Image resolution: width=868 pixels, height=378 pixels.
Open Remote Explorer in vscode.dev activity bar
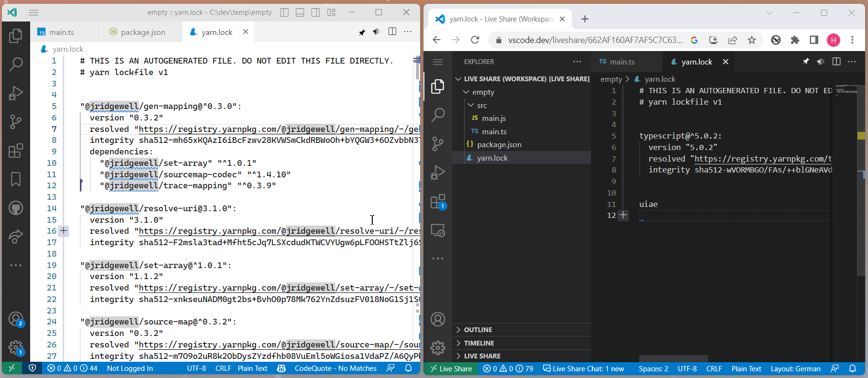click(438, 231)
